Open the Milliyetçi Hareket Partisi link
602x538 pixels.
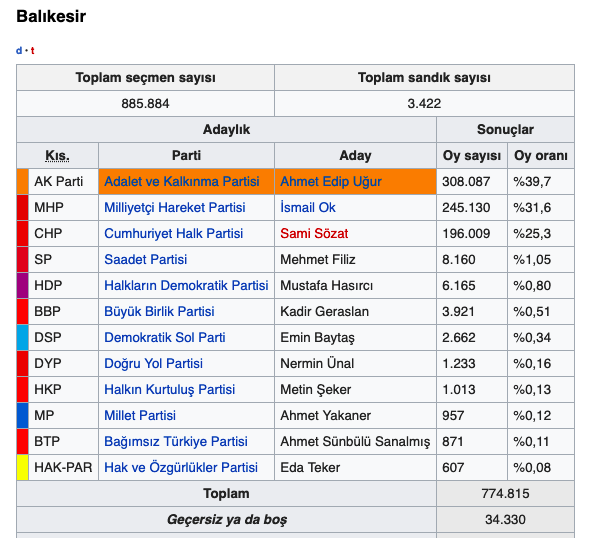(174, 207)
